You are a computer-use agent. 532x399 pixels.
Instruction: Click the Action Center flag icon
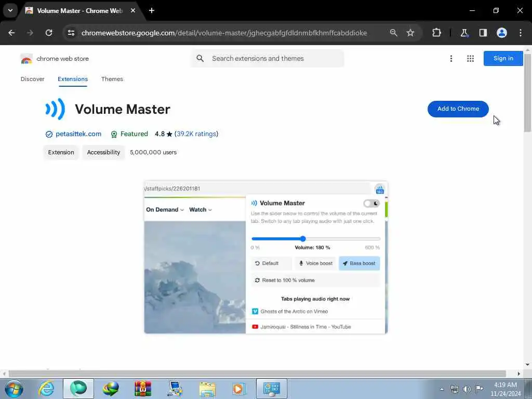pyautogui.click(x=479, y=389)
